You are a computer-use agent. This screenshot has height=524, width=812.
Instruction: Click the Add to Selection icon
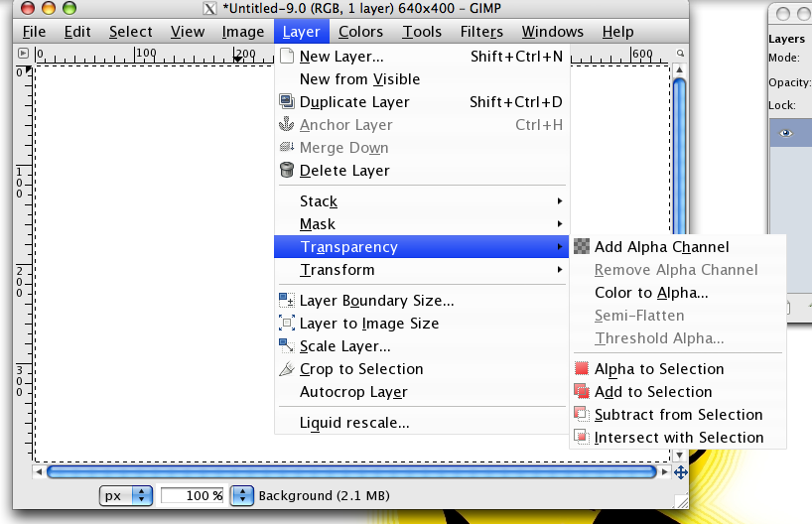click(x=582, y=391)
